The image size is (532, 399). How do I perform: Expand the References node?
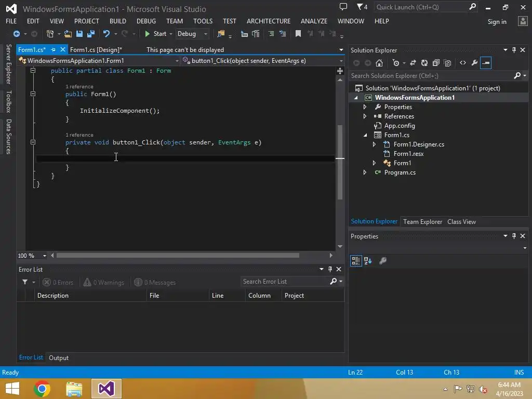(x=365, y=116)
